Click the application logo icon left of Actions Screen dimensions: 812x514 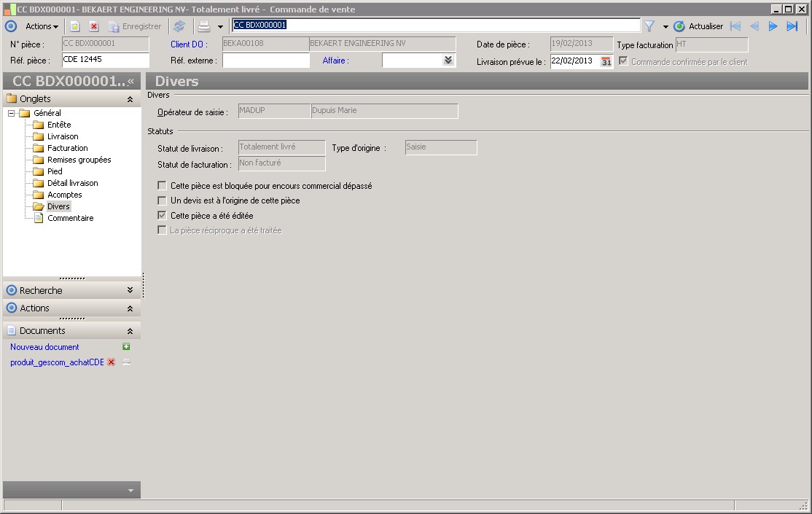click(x=11, y=26)
